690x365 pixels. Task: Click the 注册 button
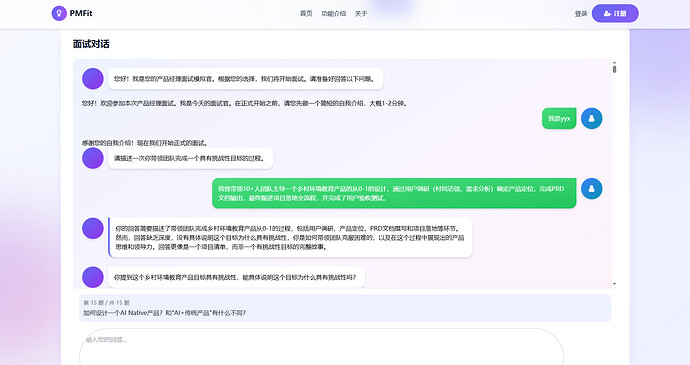615,13
